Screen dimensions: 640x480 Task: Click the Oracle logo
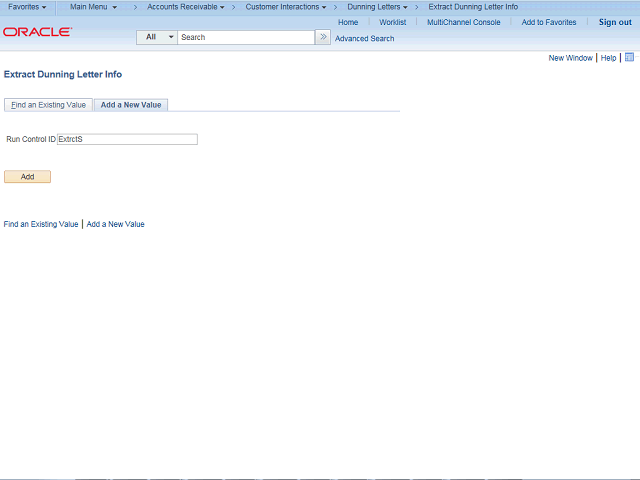(38, 32)
